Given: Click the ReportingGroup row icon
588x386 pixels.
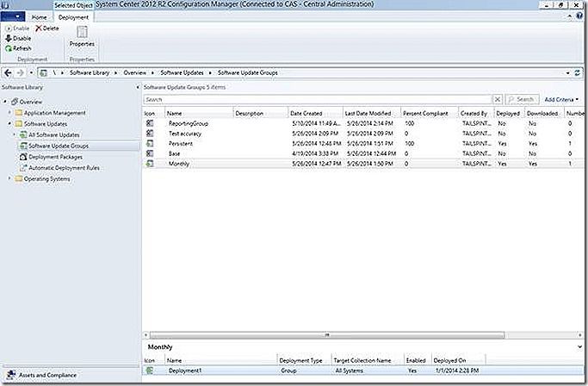Looking at the screenshot, I should click(150, 123).
